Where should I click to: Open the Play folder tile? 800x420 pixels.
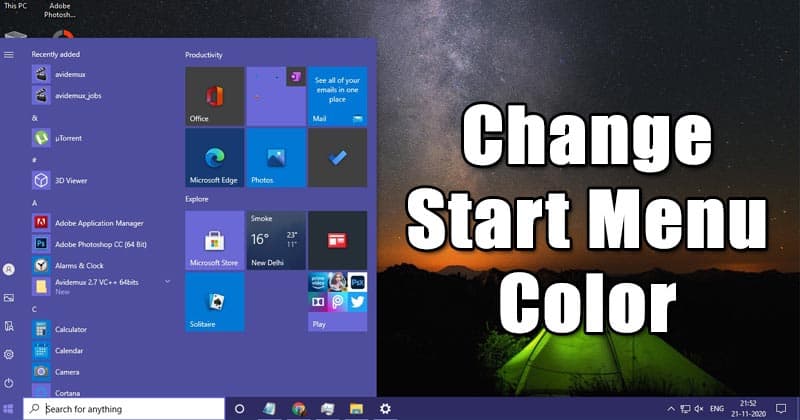pos(337,302)
